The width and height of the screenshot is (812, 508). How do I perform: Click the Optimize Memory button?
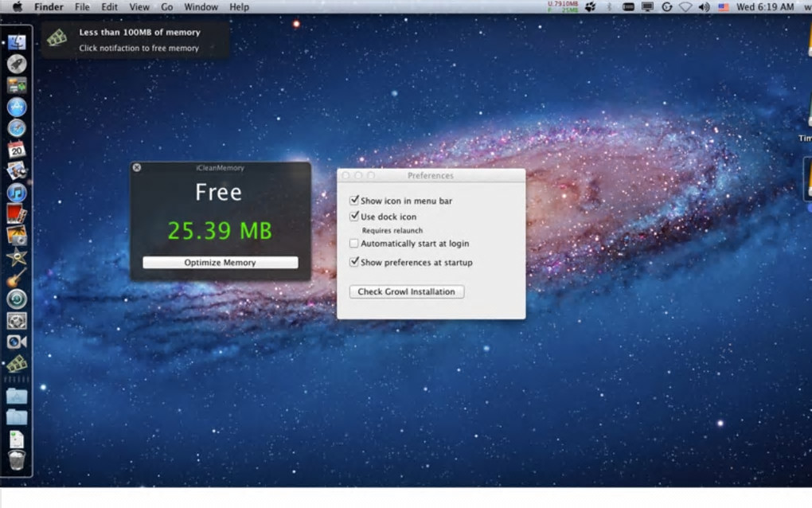pyautogui.click(x=221, y=263)
